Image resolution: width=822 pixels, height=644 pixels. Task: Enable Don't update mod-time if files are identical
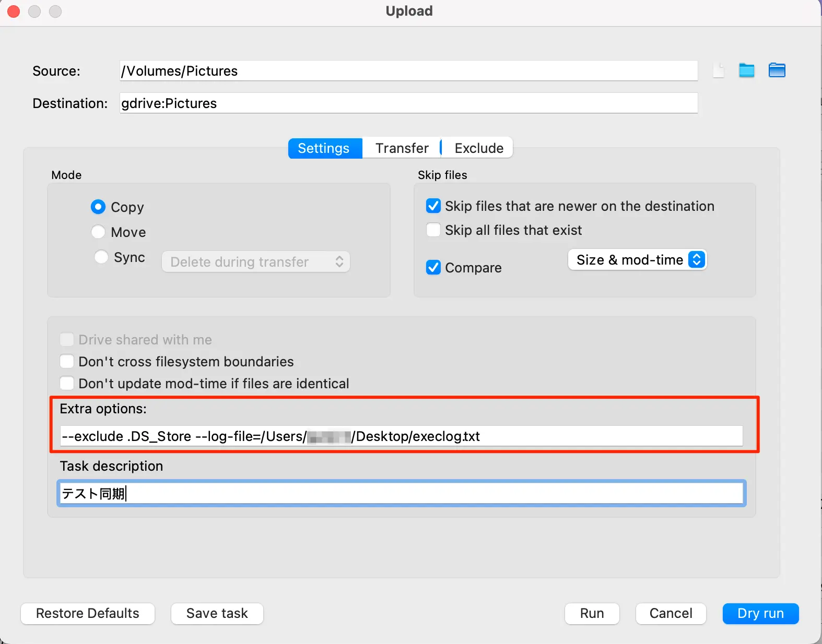tap(67, 384)
